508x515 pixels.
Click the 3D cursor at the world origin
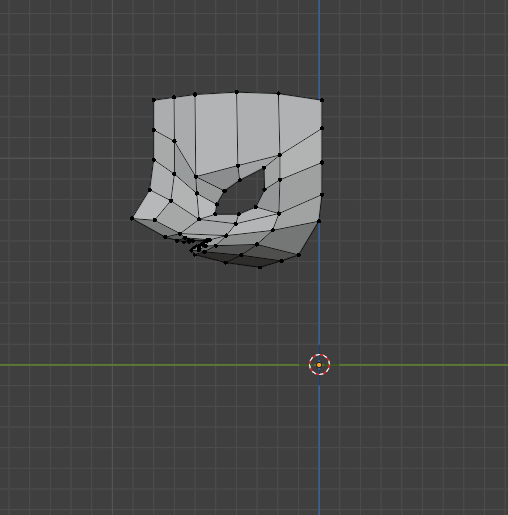pyautogui.click(x=319, y=365)
